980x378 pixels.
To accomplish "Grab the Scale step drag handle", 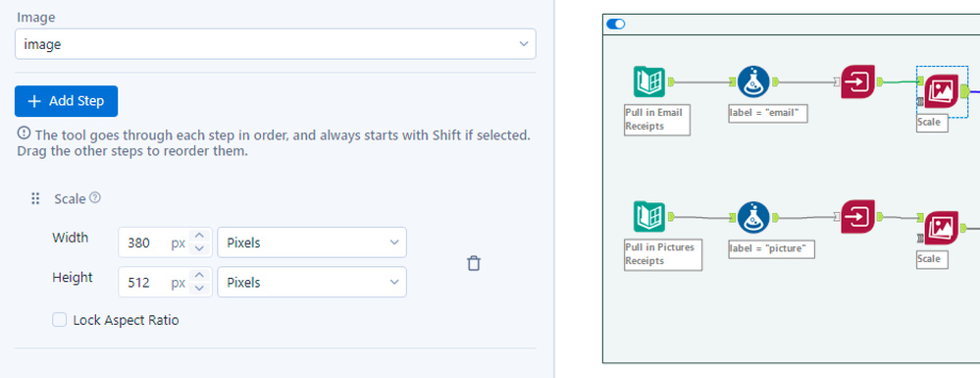I will [35, 199].
